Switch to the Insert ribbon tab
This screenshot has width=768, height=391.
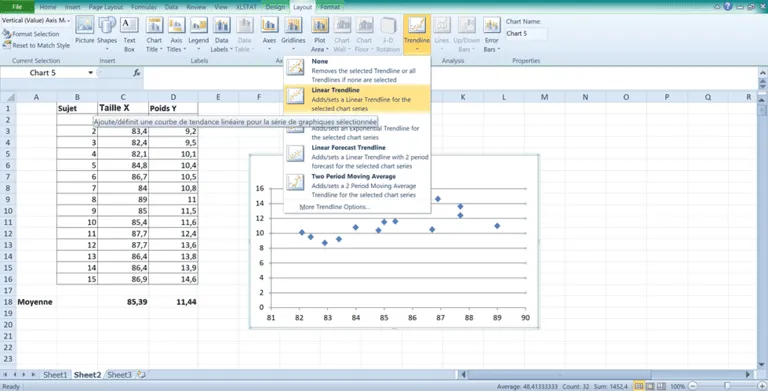point(72,7)
